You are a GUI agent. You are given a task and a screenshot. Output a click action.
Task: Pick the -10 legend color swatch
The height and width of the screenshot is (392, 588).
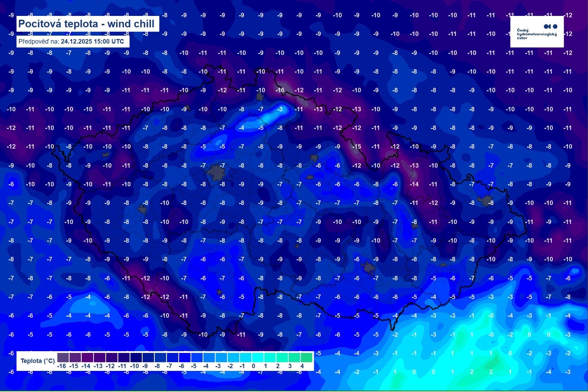click(136, 357)
